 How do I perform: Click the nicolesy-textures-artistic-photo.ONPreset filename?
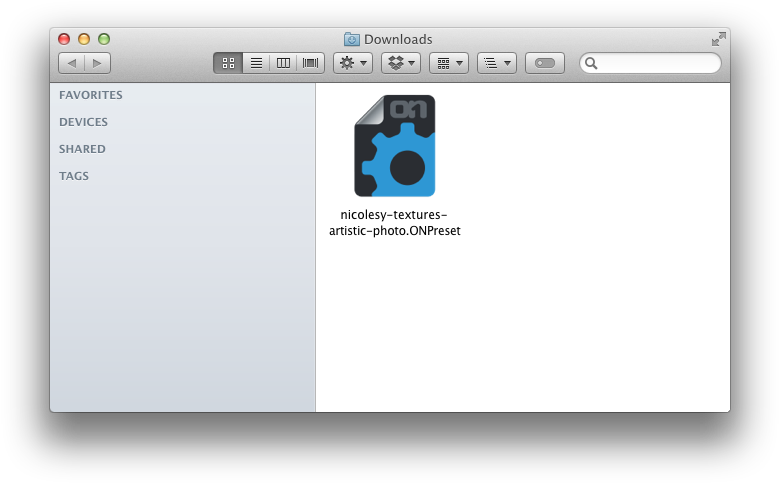(x=395, y=223)
